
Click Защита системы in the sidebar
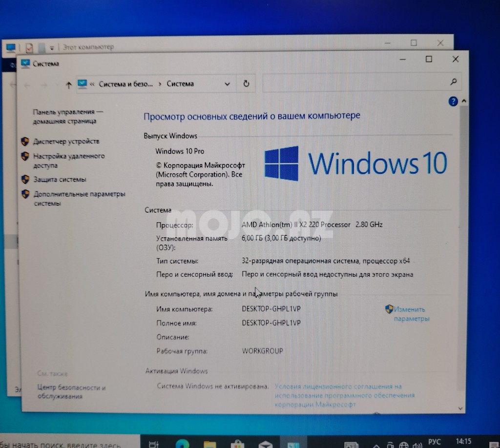click(60, 180)
